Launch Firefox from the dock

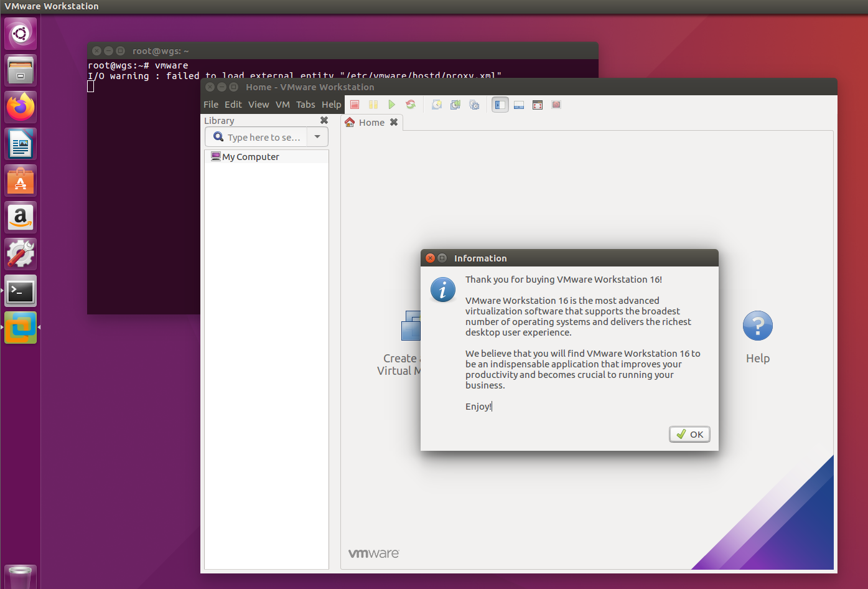click(21, 106)
